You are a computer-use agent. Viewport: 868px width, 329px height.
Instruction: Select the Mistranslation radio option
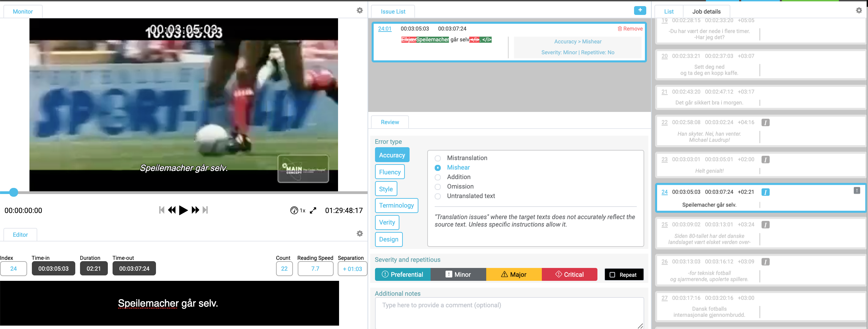438,158
